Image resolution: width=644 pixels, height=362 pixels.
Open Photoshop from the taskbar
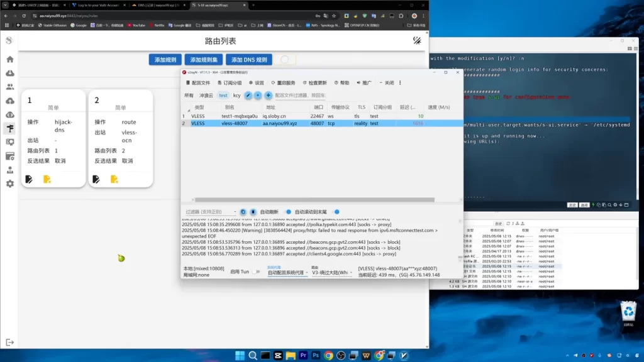click(x=316, y=356)
